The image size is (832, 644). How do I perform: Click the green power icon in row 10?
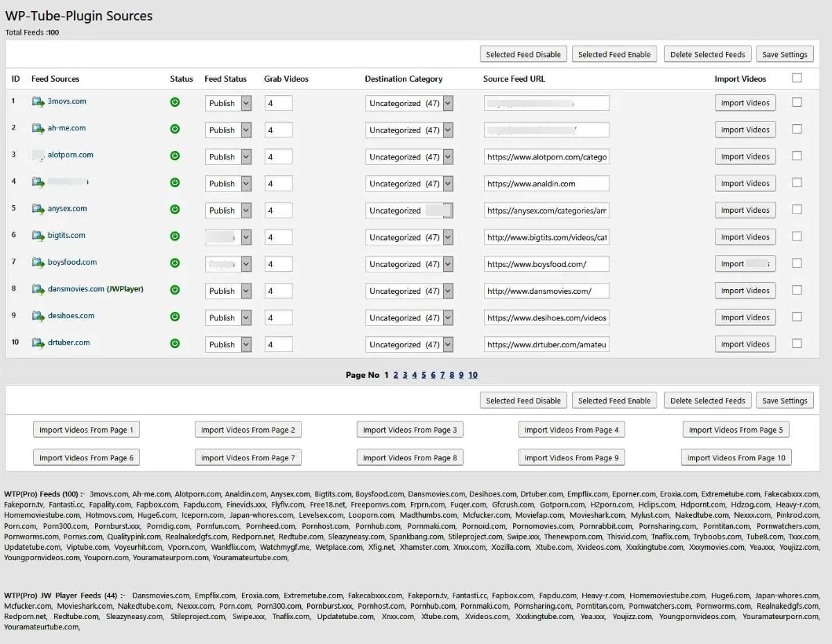(x=175, y=343)
